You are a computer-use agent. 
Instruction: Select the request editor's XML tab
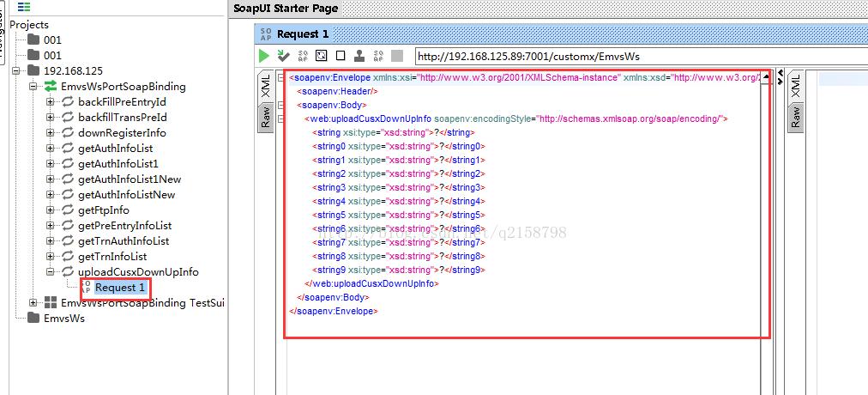point(265,86)
